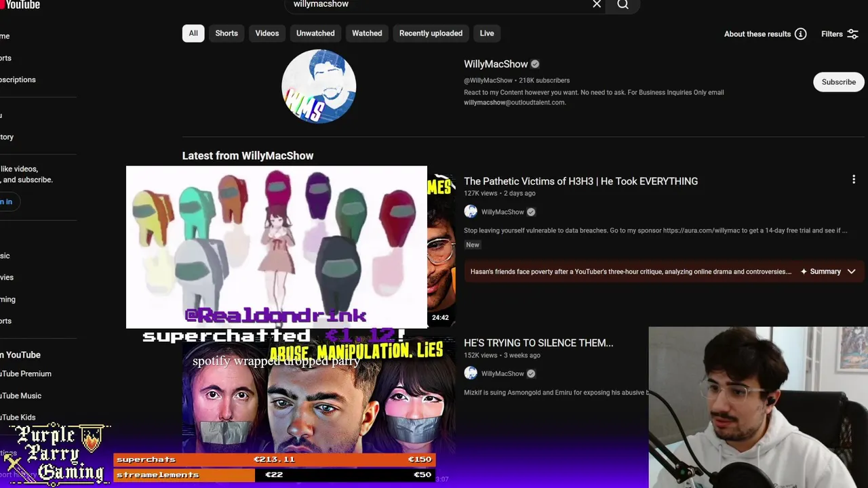This screenshot has height=488, width=868.
Task: Select the Shorts filter chip
Action: (x=226, y=33)
